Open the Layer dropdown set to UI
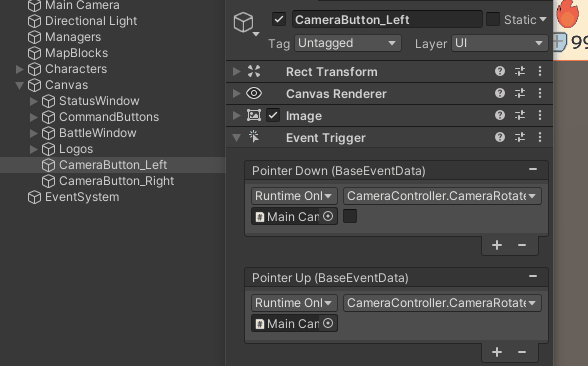Viewport: 588px width, 366px height. (500, 43)
